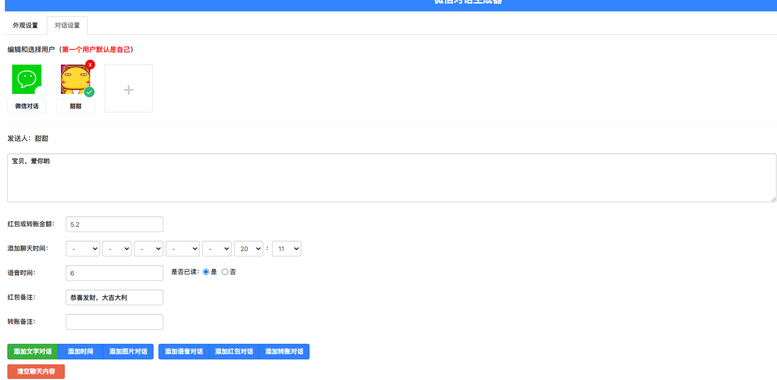Click the 添加红包对话 button
777x380 pixels.
pos(234,352)
